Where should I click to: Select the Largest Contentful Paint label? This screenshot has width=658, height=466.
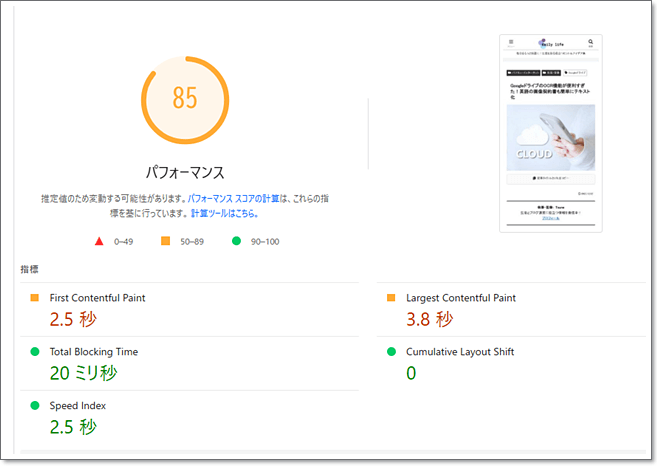coord(461,298)
